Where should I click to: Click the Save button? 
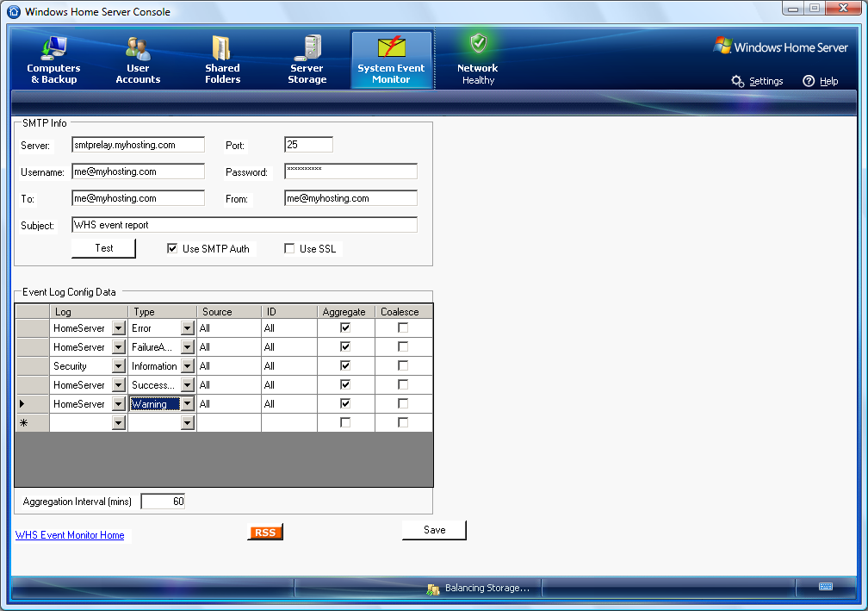(x=435, y=530)
